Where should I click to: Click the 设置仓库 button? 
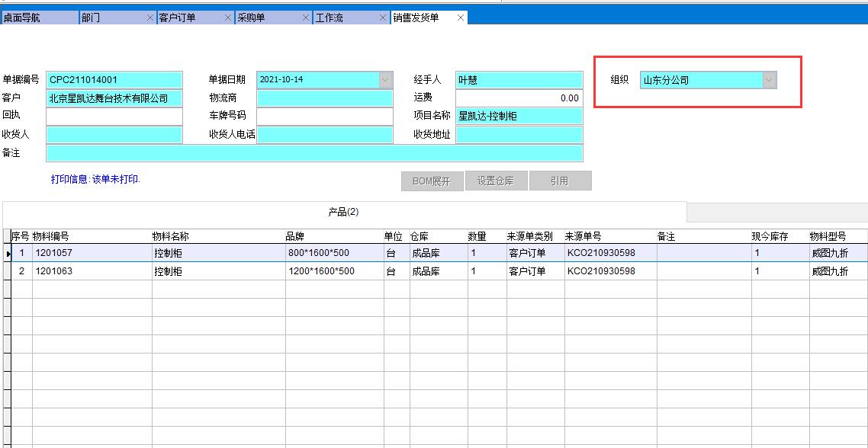[497, 181]
